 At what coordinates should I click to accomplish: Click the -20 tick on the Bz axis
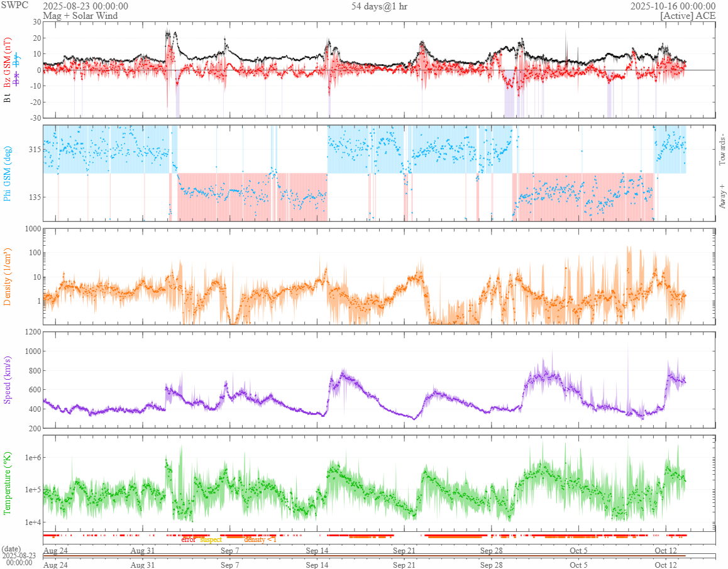pyautogui.click(x=35, y=102)
